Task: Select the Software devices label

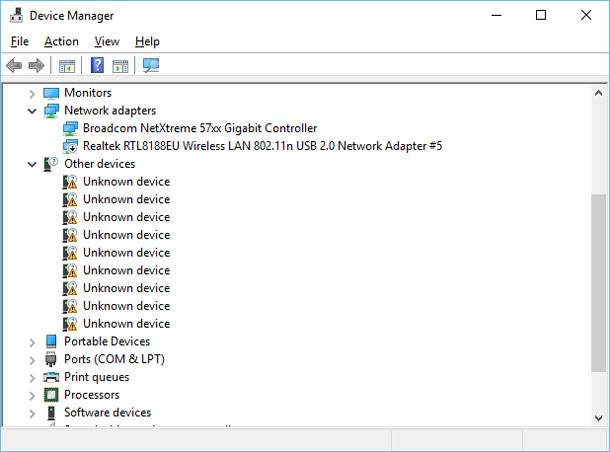Action: click(x=107, y=412)
